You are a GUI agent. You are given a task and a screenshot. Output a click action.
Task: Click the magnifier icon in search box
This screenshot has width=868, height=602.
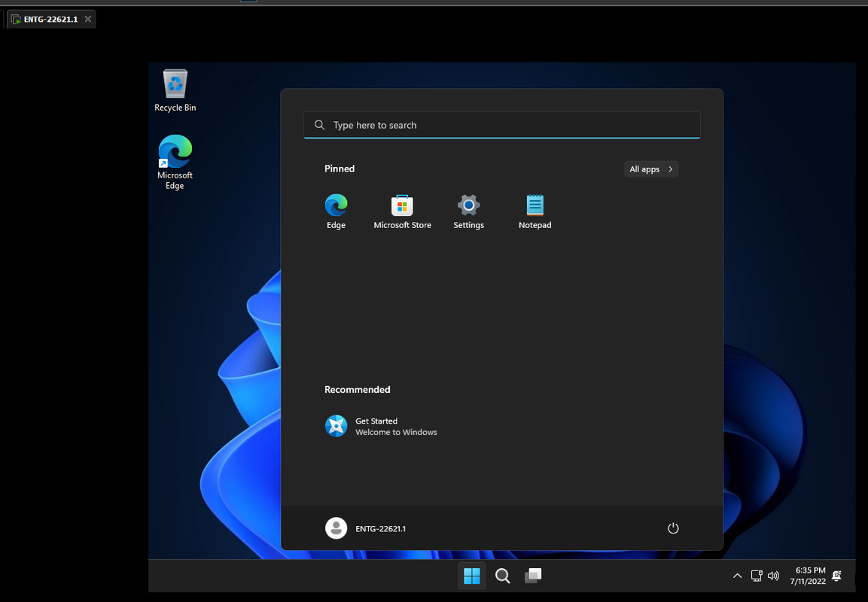319,125
